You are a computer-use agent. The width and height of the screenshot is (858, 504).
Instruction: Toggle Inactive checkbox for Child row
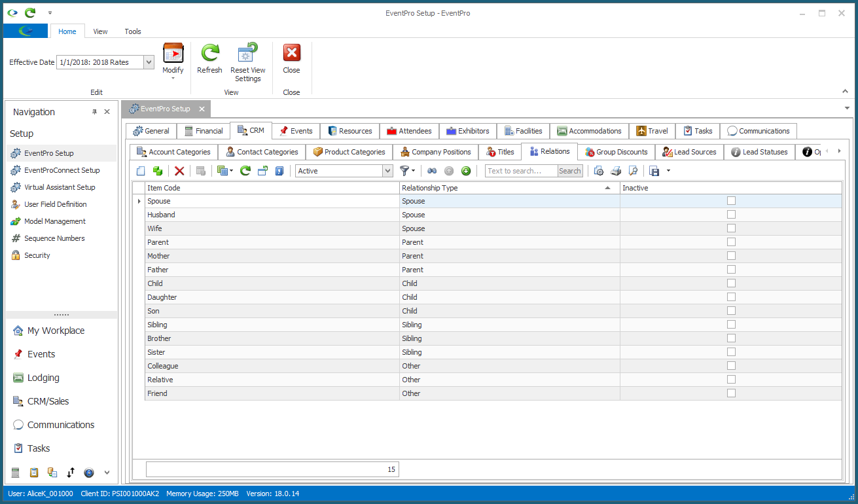click(731, 283)
